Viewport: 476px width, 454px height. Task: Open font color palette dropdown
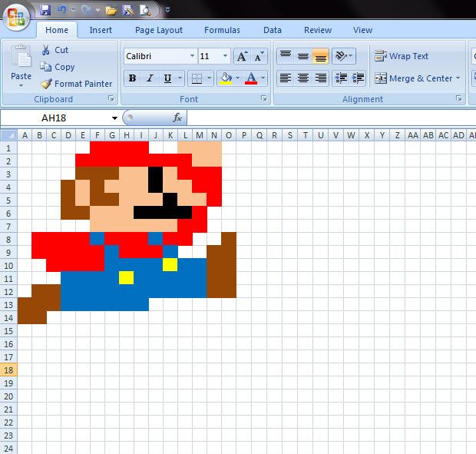tap(263, 78)
